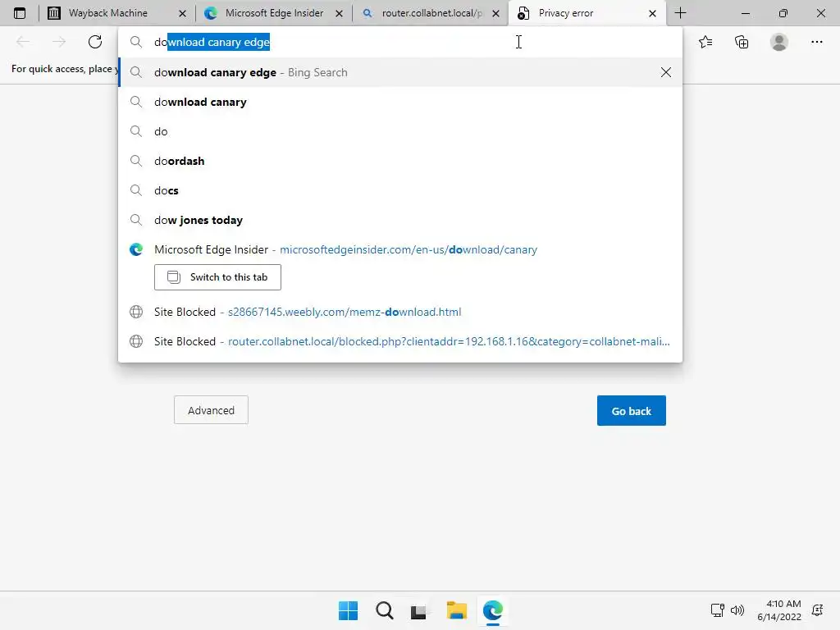Image resolution: width=840 pixels, height=630 pixels.
Task: Open the clock showing 4:10 AM
Action: pos(780,610)
